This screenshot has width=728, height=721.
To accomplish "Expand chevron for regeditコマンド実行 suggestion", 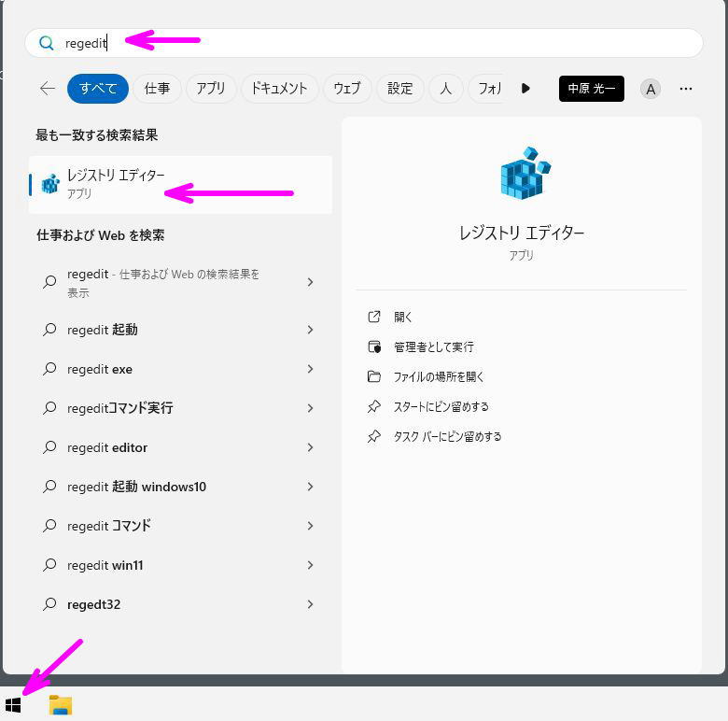I will pos(310,408).
